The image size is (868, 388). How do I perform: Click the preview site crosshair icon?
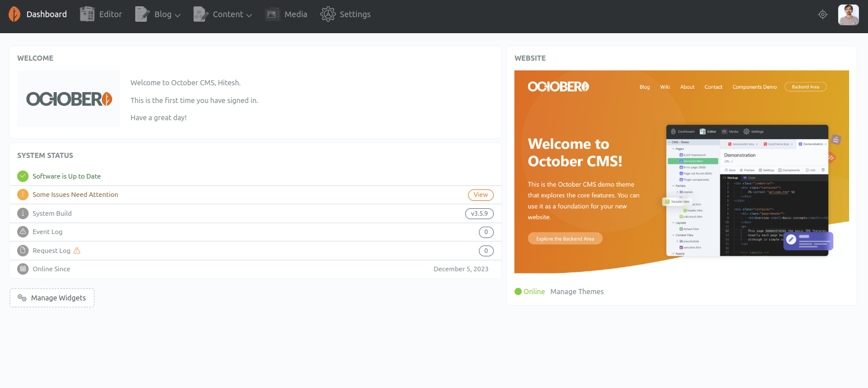coord(823,14)
